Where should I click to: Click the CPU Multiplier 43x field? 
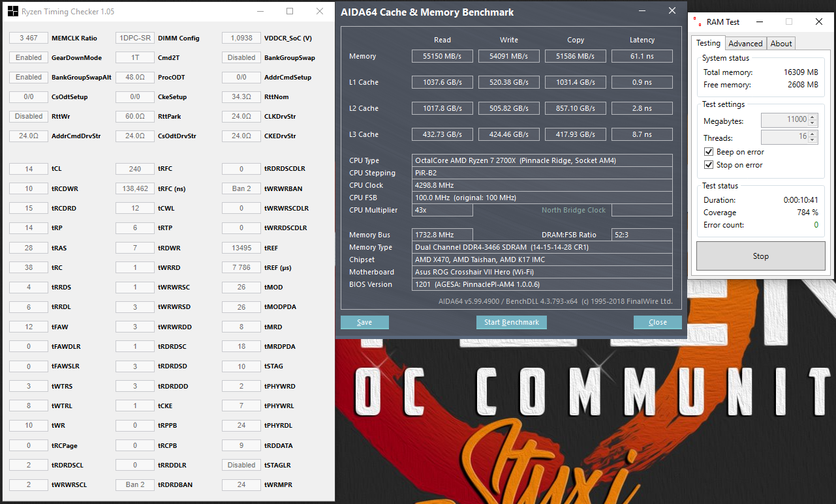tap(442, 210)
